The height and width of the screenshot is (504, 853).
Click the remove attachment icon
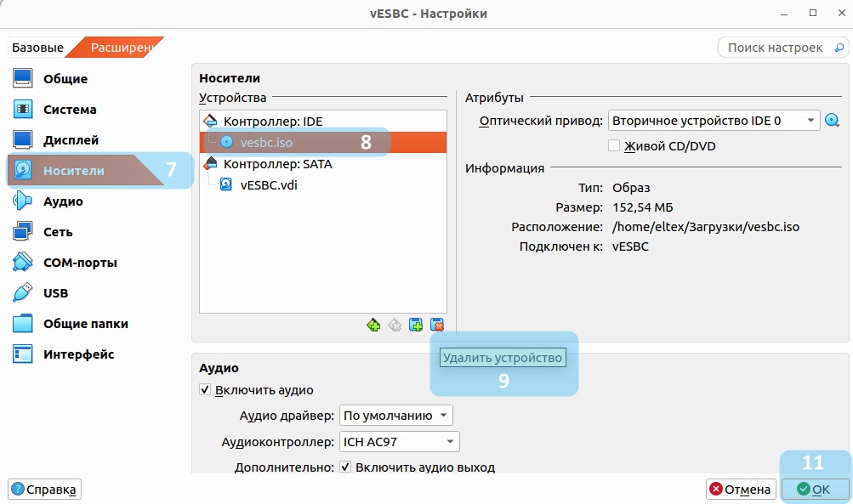point(437,325)
